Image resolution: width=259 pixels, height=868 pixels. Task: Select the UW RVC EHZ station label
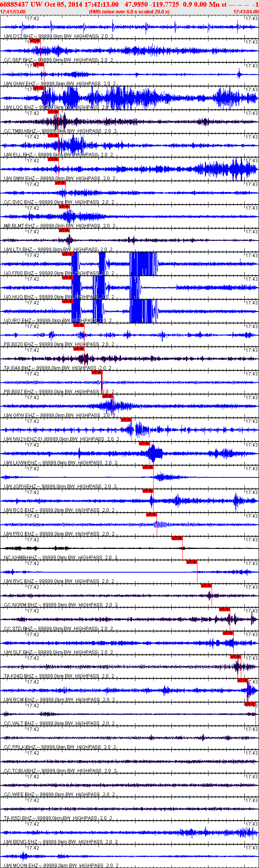click(19, 581)
